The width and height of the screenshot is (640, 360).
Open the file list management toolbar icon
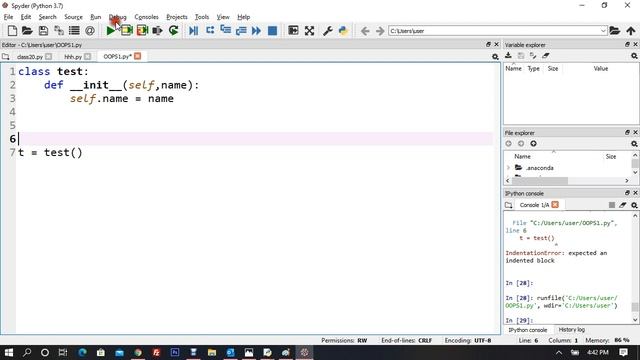[74, 31]
